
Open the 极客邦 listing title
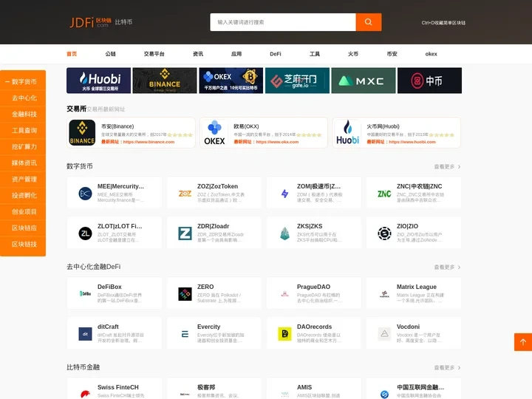206,387
